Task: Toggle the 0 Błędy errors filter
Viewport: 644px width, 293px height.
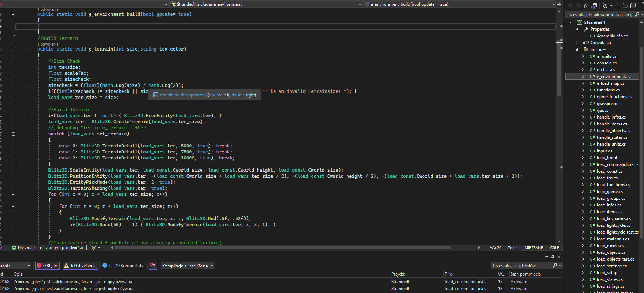Action: pyautogui.click(x=47, y=266)
